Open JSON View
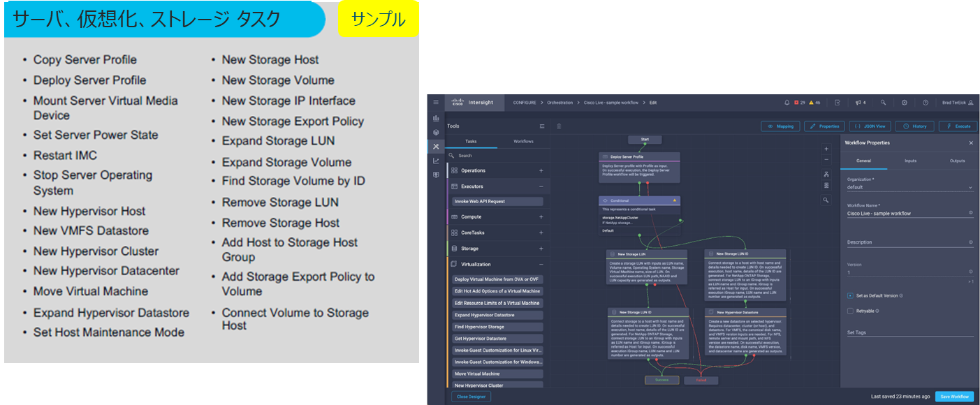 (869, 126)
